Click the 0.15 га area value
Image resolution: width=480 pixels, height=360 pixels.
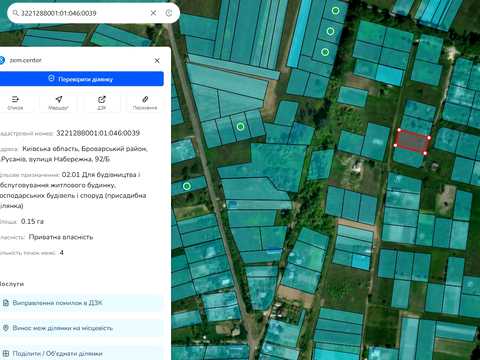[x=32, y=221]
